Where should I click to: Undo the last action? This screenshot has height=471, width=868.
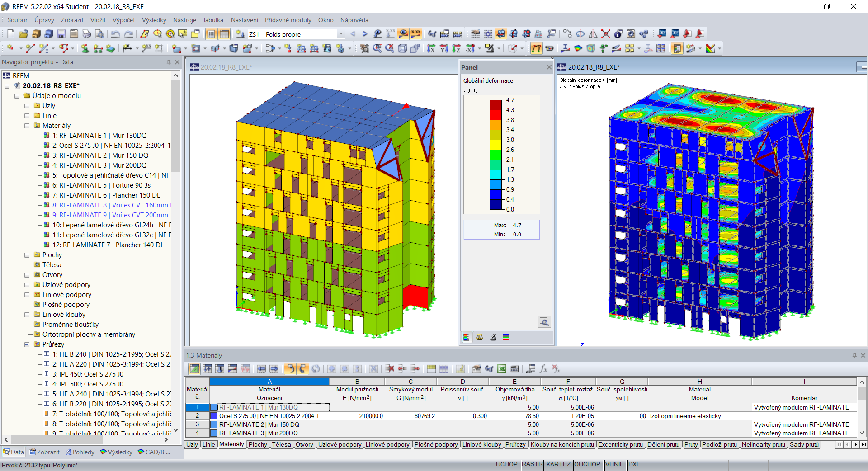[116, 34]
